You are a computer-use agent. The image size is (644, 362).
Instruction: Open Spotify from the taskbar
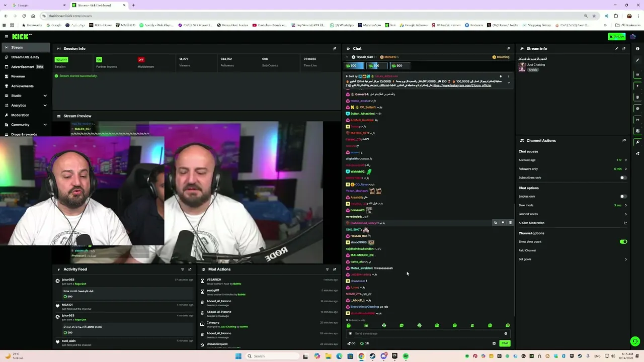406,356
